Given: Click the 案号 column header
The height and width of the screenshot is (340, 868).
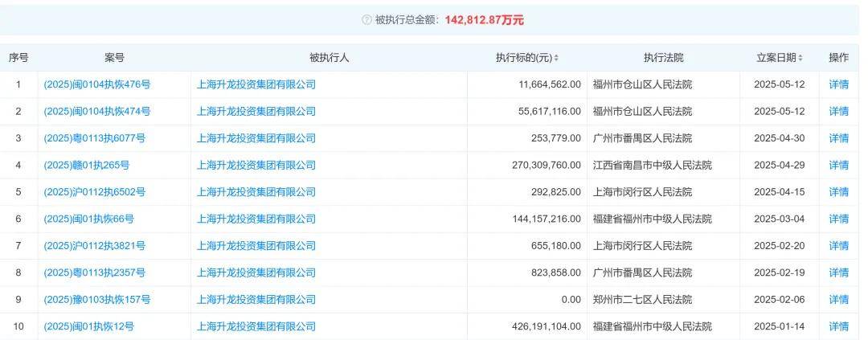Looking at the screenshot, I should [x=114, y=58].
